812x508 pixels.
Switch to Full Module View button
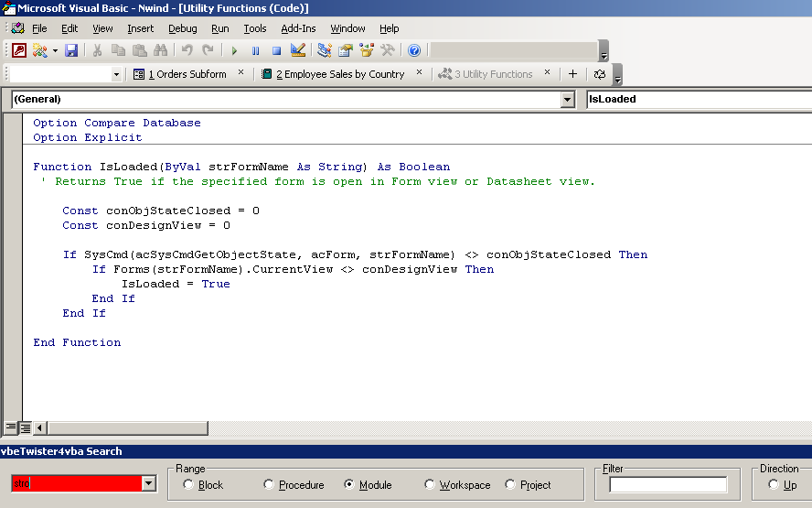click(x=25, y=427)
